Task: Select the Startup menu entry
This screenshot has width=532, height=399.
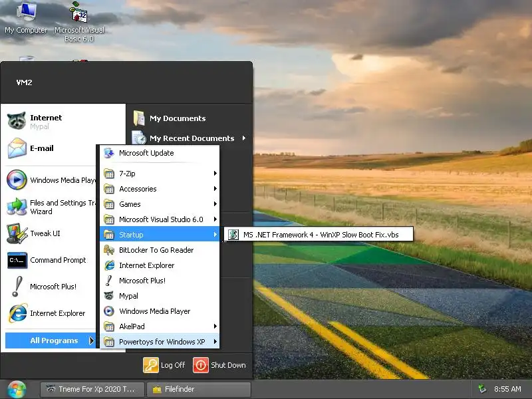Action: pos(160,235)
